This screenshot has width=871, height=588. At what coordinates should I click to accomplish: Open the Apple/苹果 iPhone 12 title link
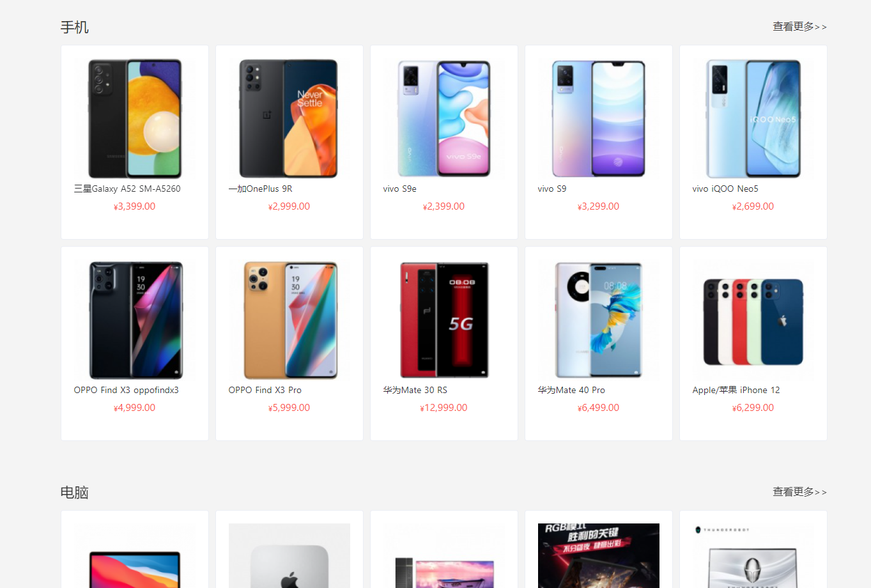[x=736, y=390]
